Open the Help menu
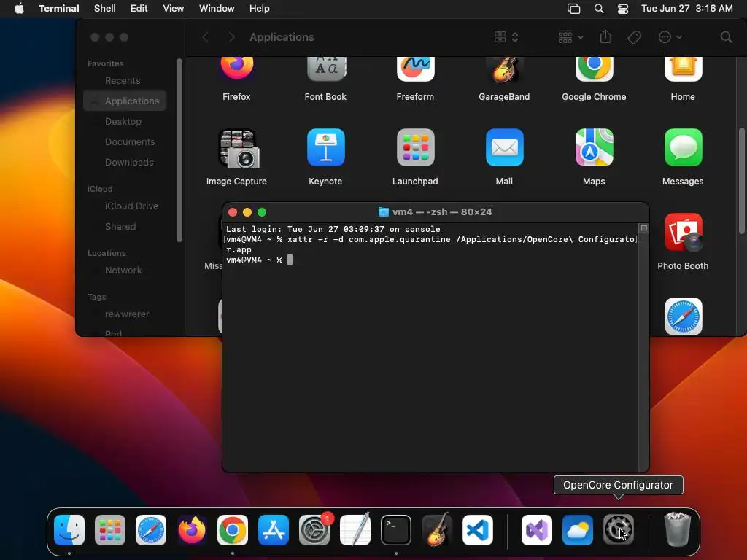 (260, 9)
